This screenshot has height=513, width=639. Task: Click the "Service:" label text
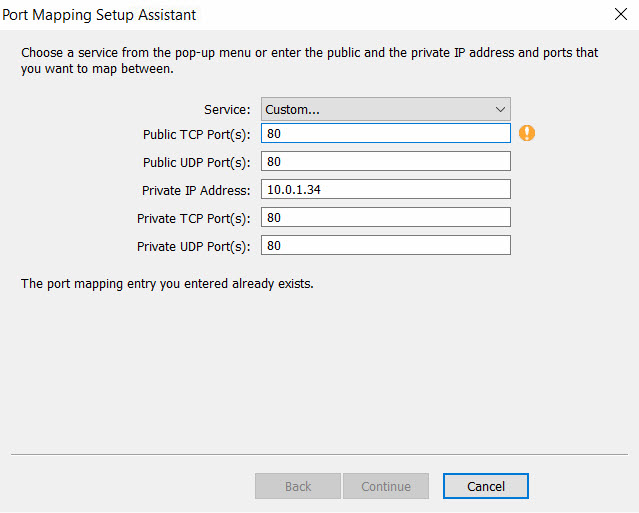coord(227,110)
